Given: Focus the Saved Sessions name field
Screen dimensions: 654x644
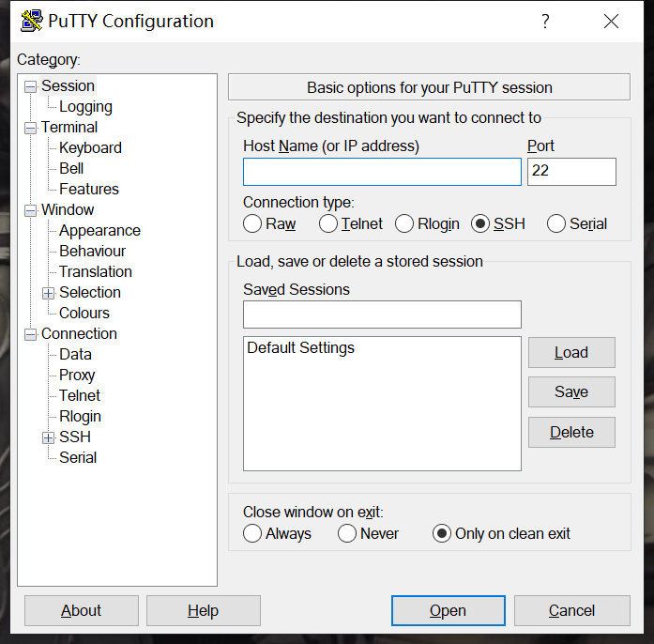Looking at the screenshot, I should tap(382, 314).
